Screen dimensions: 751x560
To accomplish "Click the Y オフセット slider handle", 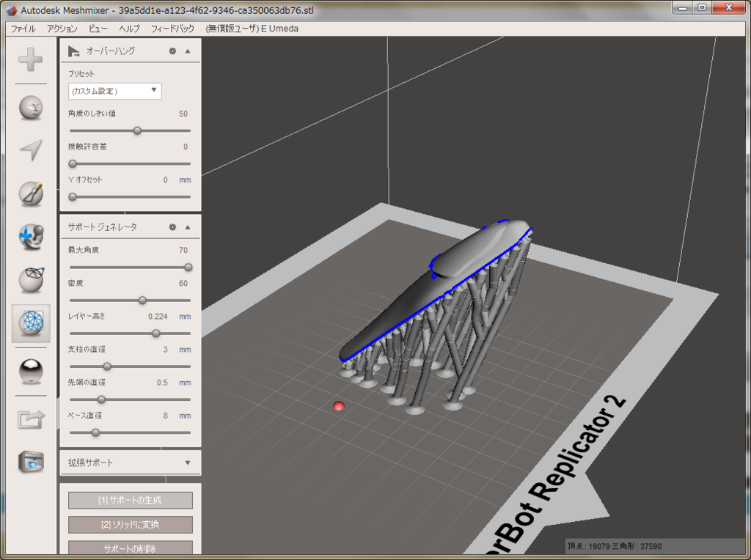I will 73,196.
